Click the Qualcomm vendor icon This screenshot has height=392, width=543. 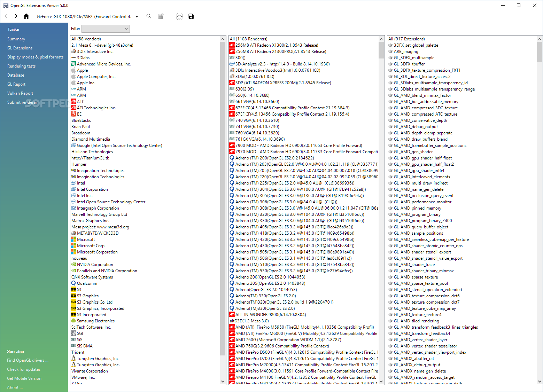point(73,283)
